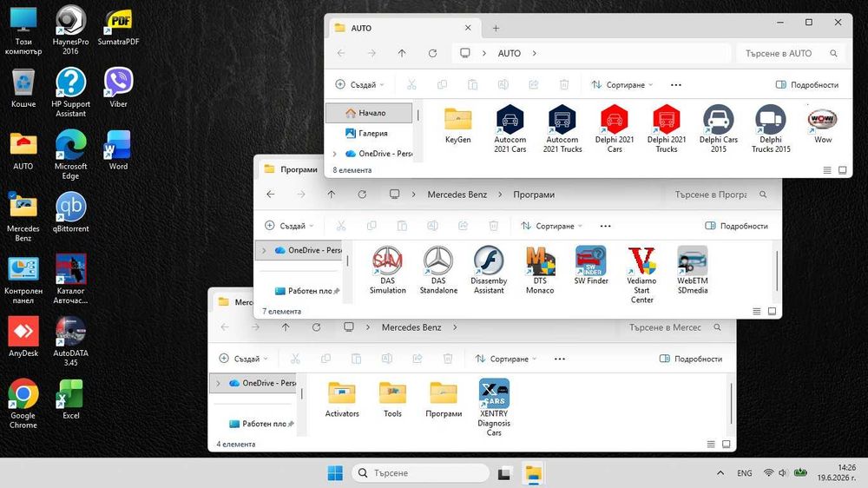Add new tab in AUTO window
This screenshot has height=488, width=868.
pyautogui.click(x=496, y=29)
